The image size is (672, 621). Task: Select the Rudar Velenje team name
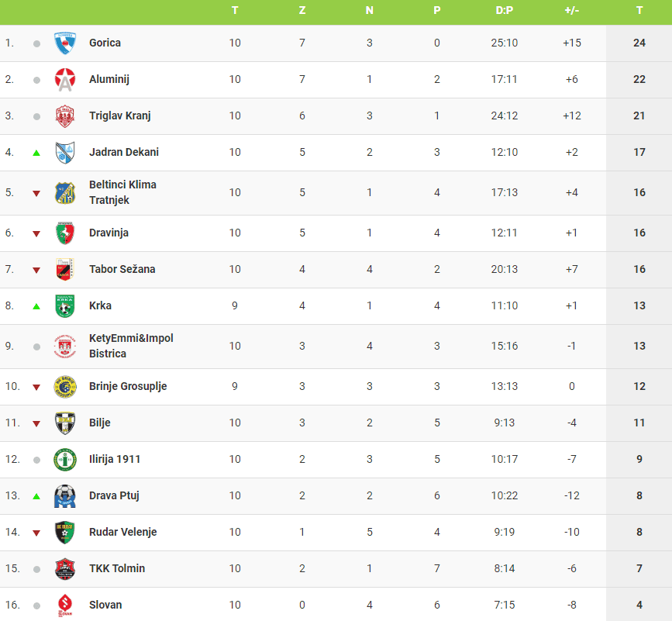pos(123,532)
